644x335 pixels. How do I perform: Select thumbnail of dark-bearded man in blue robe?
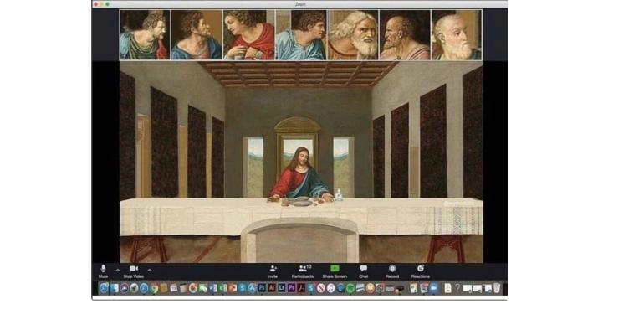[x=197, y=35]
